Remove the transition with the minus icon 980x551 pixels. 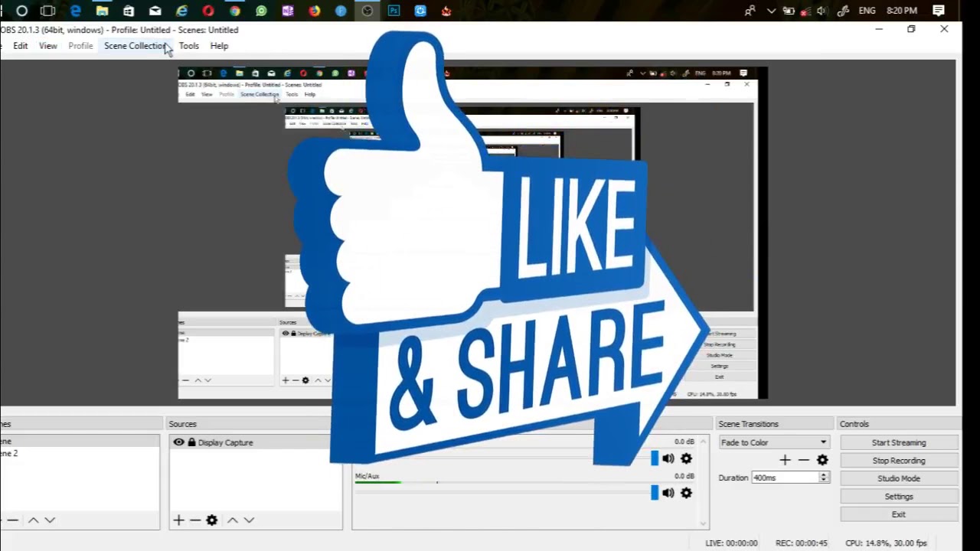(x=803, y=460)
